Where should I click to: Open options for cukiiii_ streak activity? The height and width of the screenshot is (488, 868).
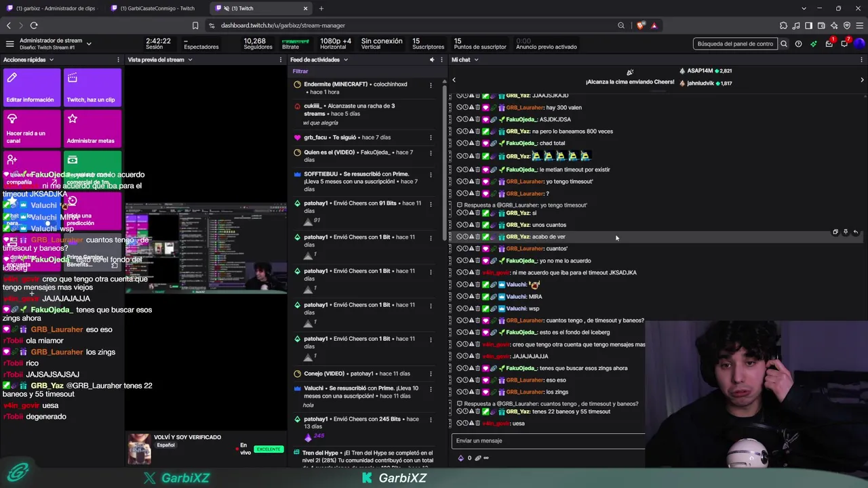coord(431,107)
